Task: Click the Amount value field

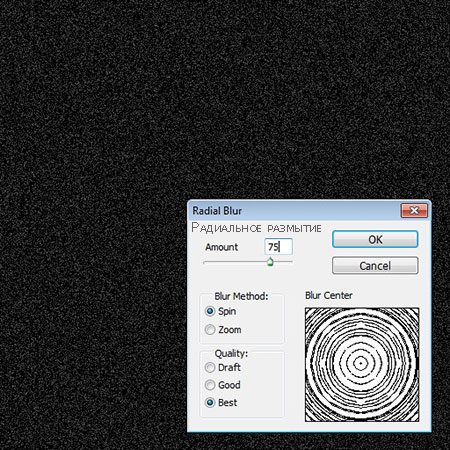Action: click(278, 247)
